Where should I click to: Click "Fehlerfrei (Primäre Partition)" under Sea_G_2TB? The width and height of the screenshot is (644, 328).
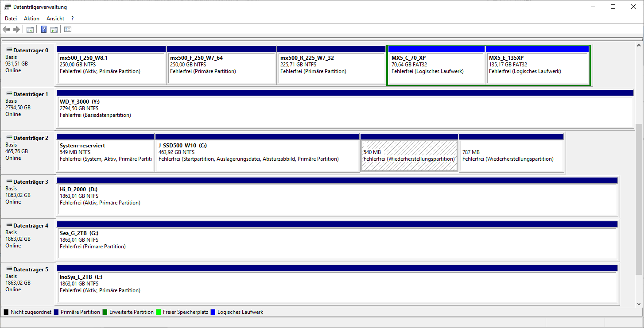[x=93, y=247]
